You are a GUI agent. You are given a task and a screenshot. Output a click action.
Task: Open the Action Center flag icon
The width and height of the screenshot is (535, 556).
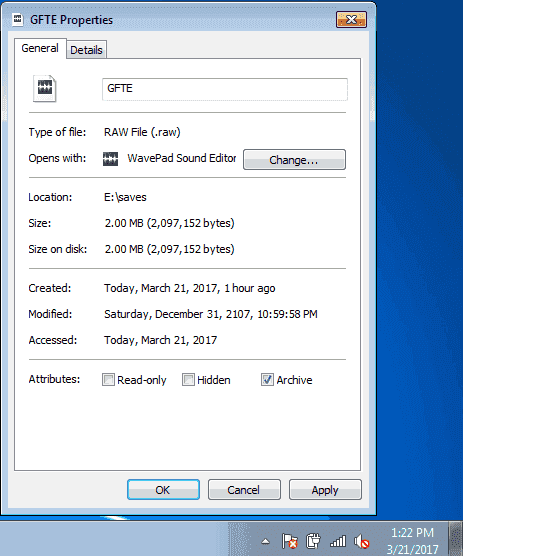pyautogui.click(x=290, y=541)
